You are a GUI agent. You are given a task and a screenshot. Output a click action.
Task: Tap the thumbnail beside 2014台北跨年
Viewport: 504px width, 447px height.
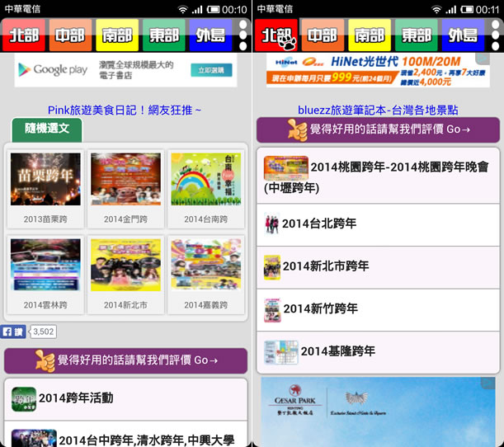pyautogui.click(x=272, y=224)
